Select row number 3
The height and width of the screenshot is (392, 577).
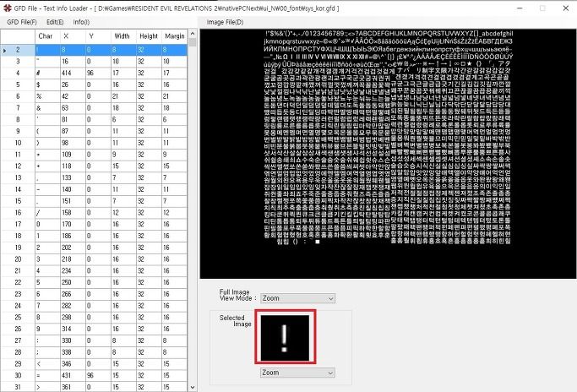click(x=18, y=62)
